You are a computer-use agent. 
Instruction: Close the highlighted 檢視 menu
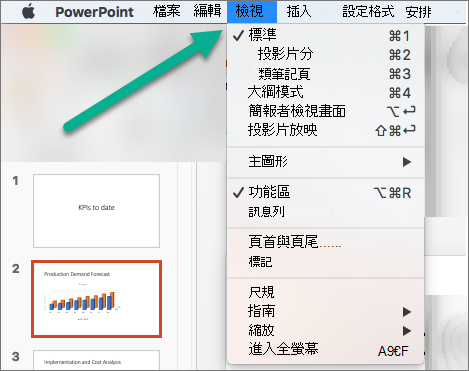pyautogui.click(x=252, y=12)
